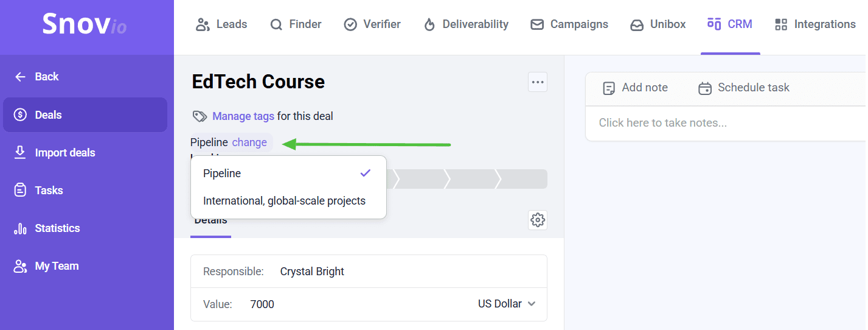Click the pipeline change link

click(249, 142)
